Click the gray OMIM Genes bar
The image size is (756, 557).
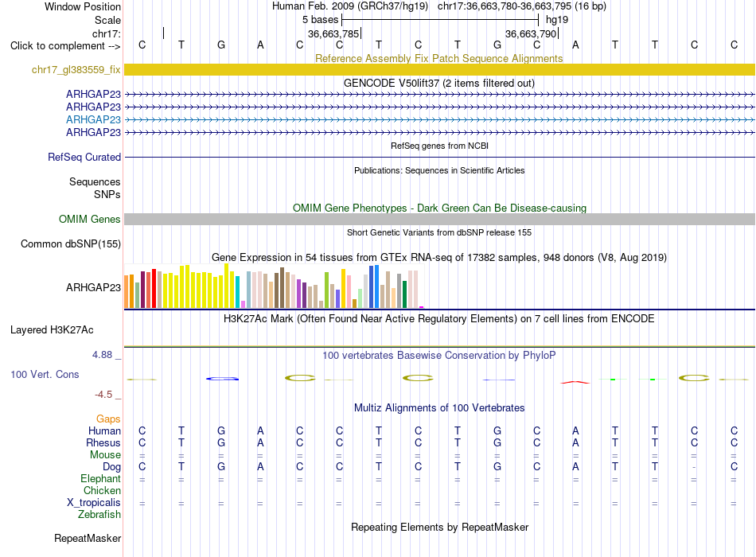tap(439, 219)
